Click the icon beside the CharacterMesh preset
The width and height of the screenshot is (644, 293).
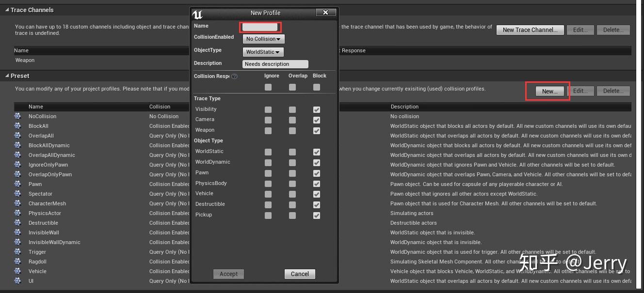pyautogui.click(x=17, y=203)
